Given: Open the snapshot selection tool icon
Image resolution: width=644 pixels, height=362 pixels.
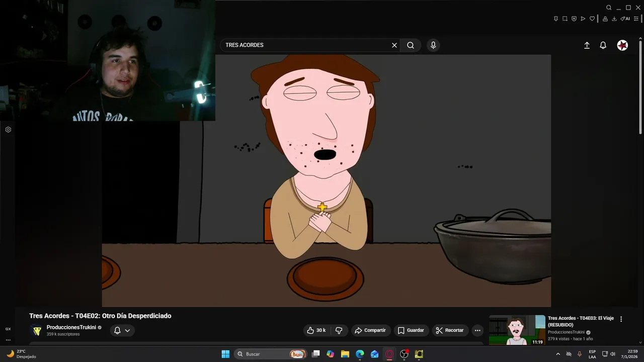Looking at the screenshot, I should tap(565, 19).
